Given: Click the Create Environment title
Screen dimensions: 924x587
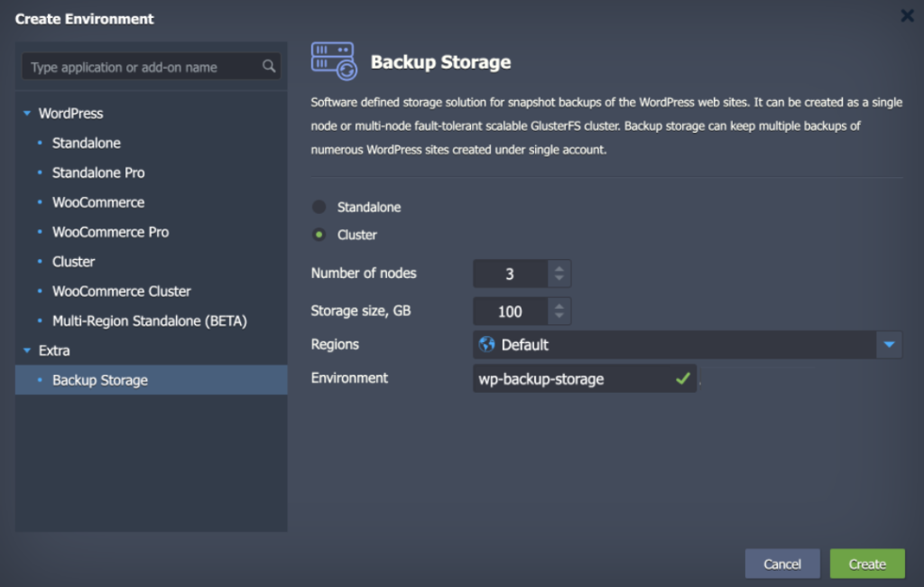Looking at the screenshot, I should coord(84,19).
